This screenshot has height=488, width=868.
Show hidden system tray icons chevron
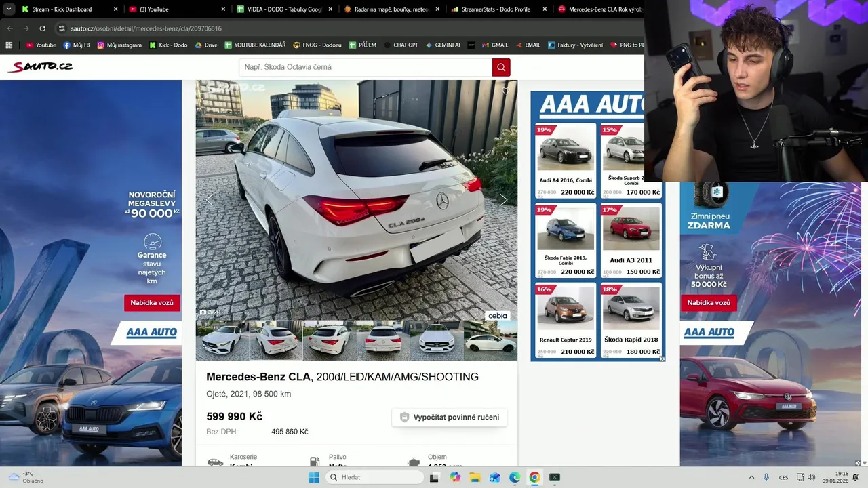(751, 477)
